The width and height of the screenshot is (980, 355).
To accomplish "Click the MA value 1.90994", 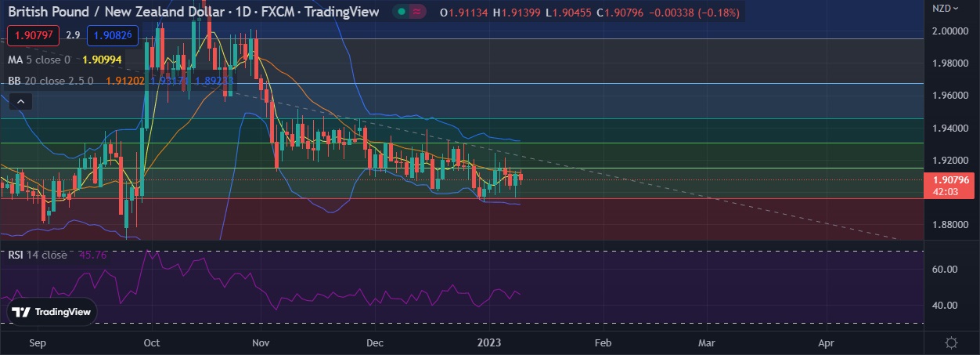I will 101,60.
